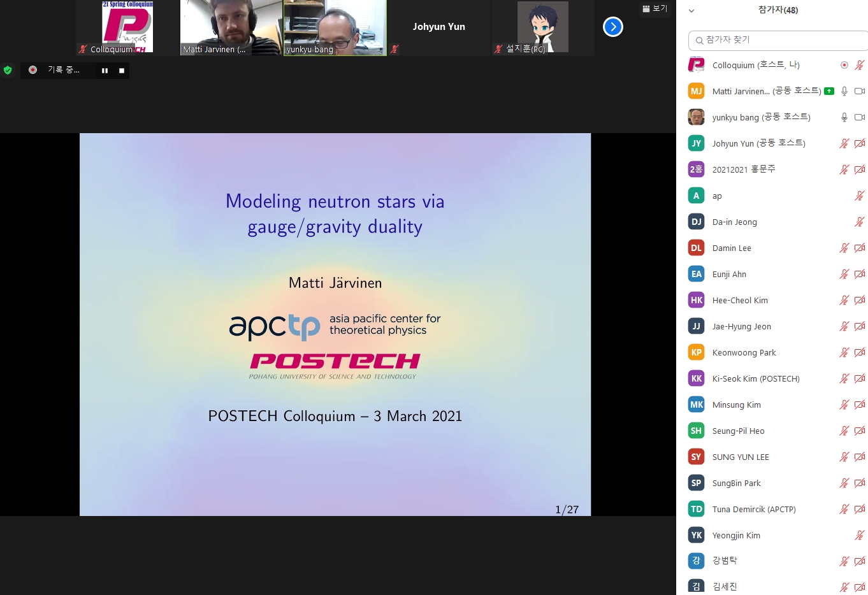Select Colloquium video thumbnail
Image resolution: width=868 pixels, height=595 pixels.
click(x=127, y=27)
